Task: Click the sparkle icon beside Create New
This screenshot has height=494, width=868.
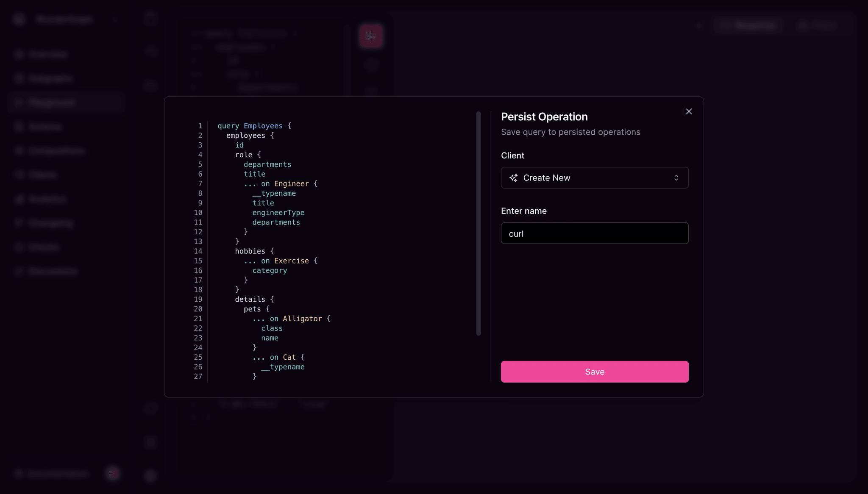Action: point(513,178)
